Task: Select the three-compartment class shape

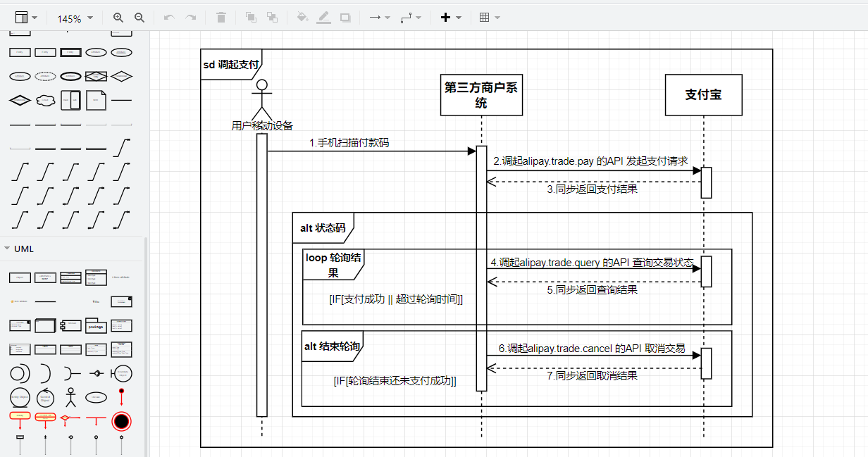Action: pos(70,277)
